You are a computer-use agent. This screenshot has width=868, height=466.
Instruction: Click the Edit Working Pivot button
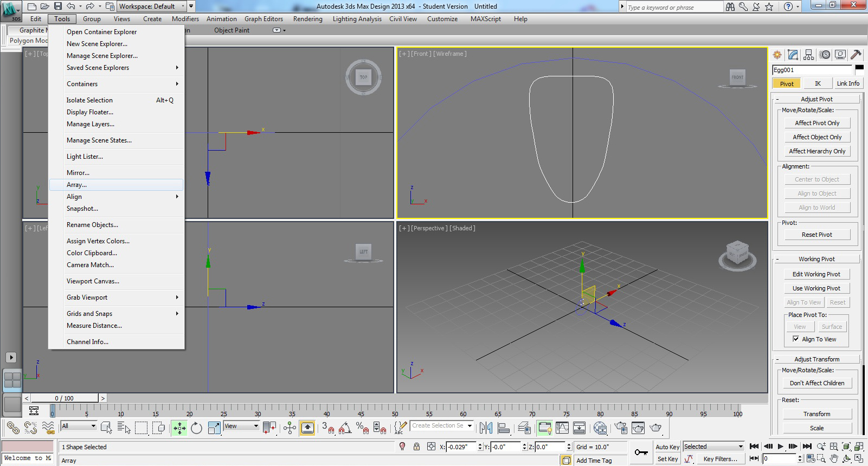click(x=816, y=274)
